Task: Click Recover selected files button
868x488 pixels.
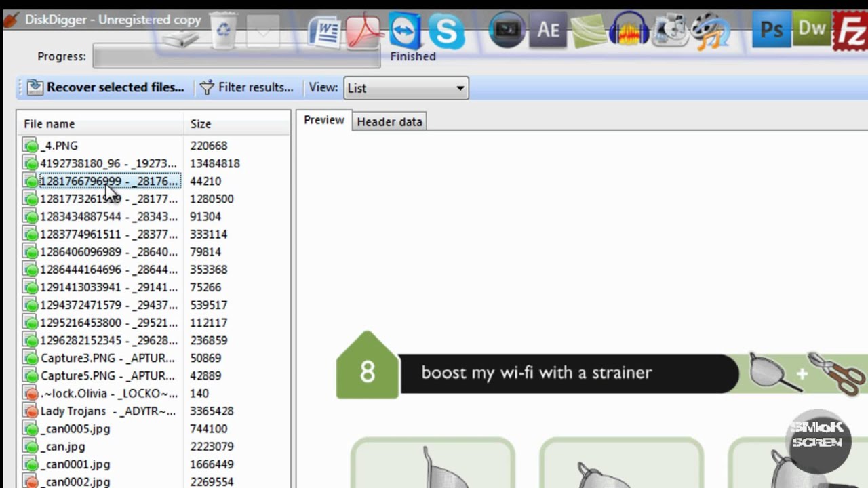Action: pyautogui.click(x=106, y=87)
